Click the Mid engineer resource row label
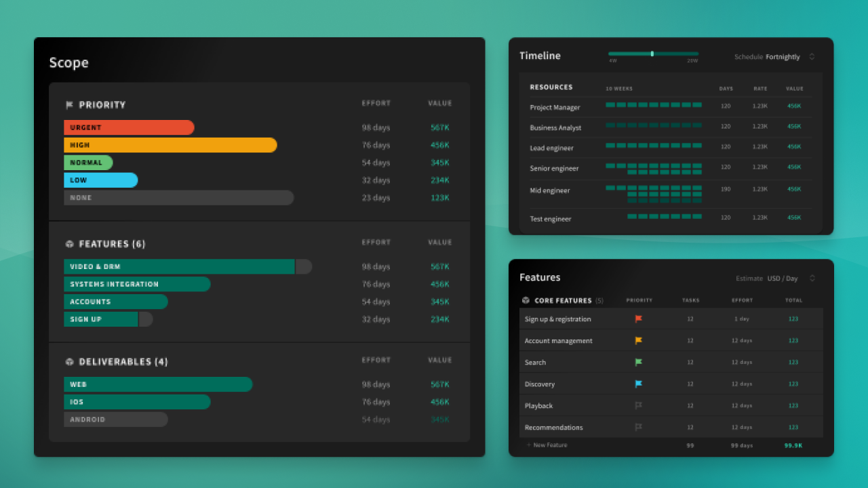The height and width of the screenshot is (488, 868). coord(550,190)
